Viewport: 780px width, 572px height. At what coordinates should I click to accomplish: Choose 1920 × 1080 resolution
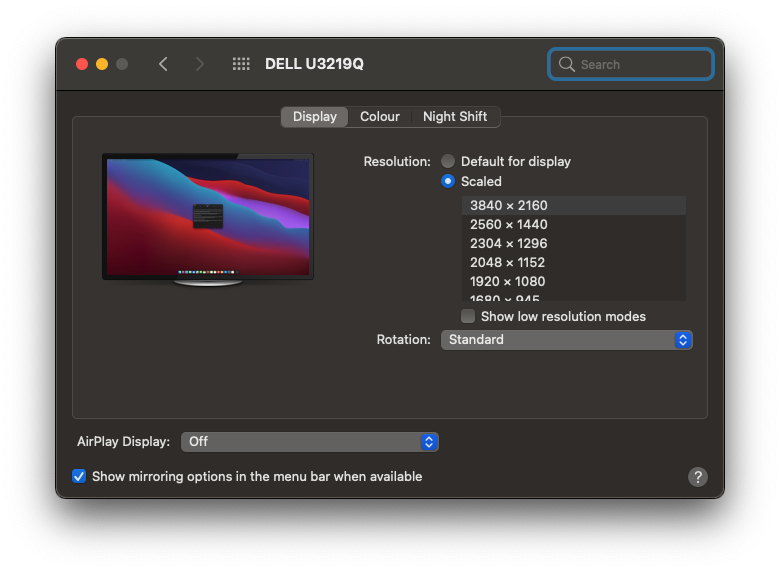574,282
